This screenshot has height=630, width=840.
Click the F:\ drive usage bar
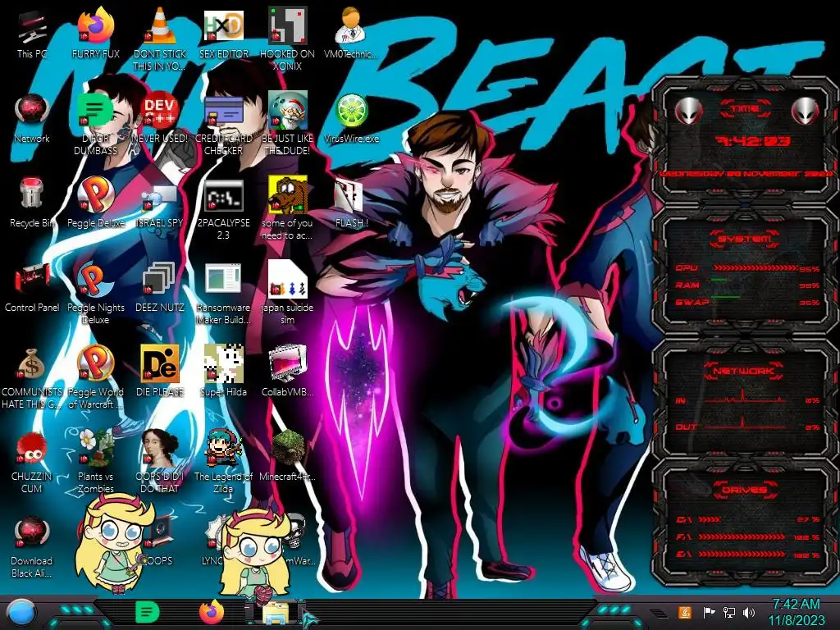(742, 536)
